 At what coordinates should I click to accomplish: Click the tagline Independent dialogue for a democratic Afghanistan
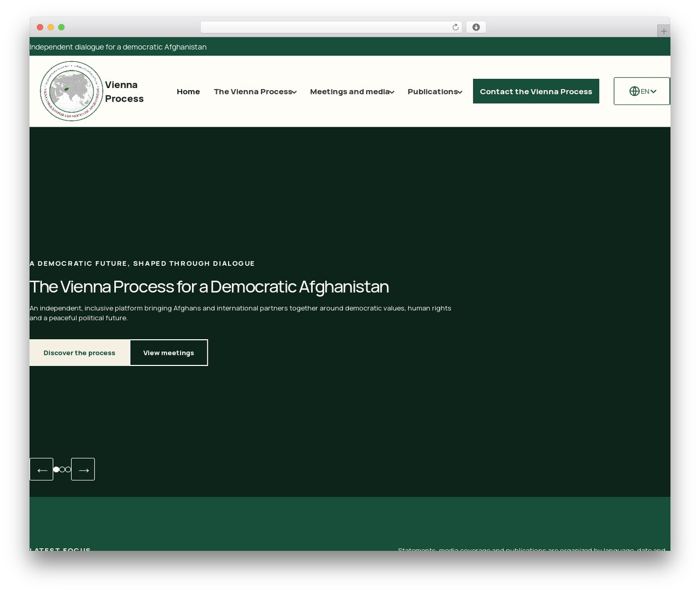(118, 47)
